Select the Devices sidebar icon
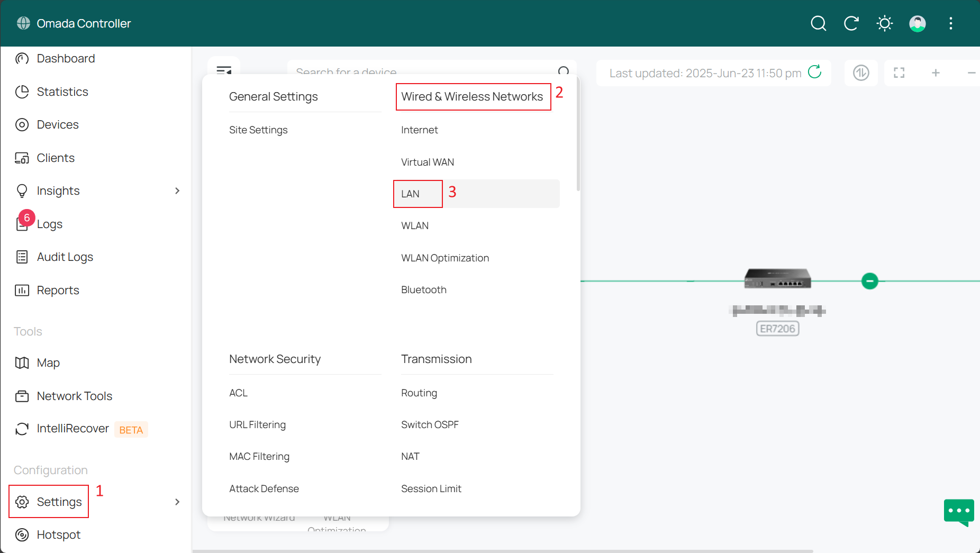 [22, 124]
